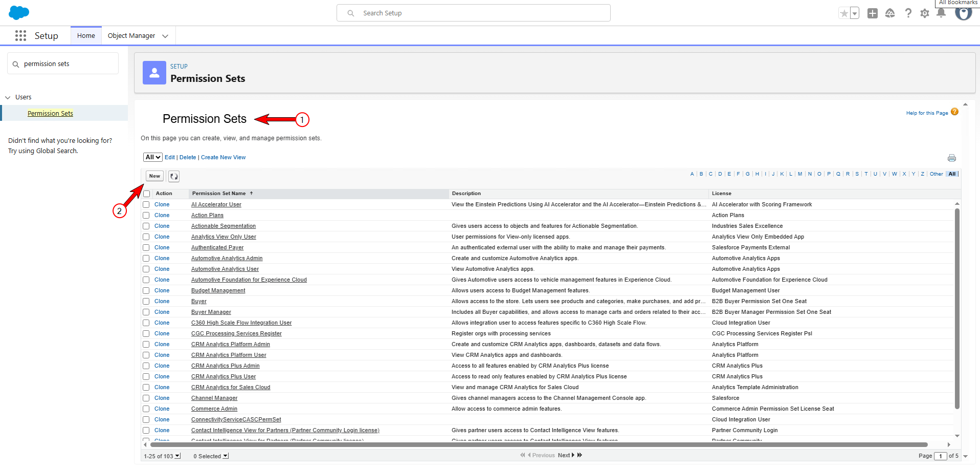Open the user profile avatar
Viewport: 980px width, 469px height.
click(x=964, y=13)
